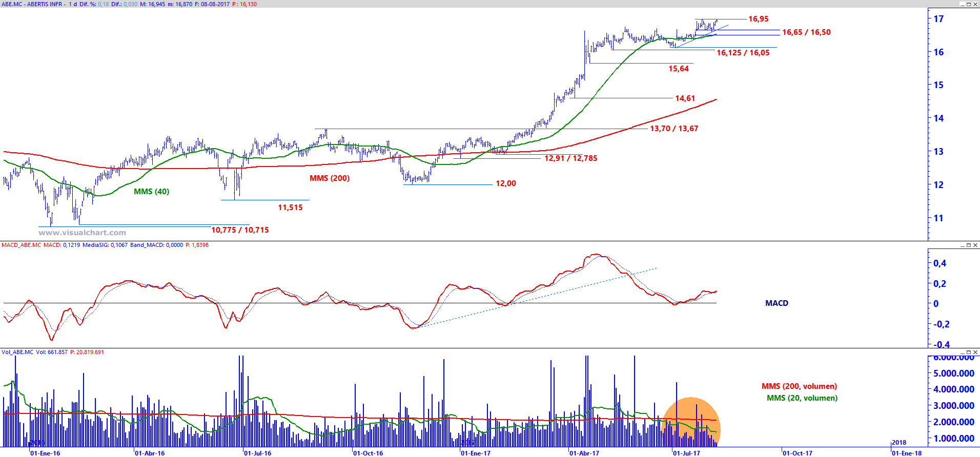The width and height of the screenshot is (980, 457).
Task: Close the MACD indicator pane
Action: (975, 245)
